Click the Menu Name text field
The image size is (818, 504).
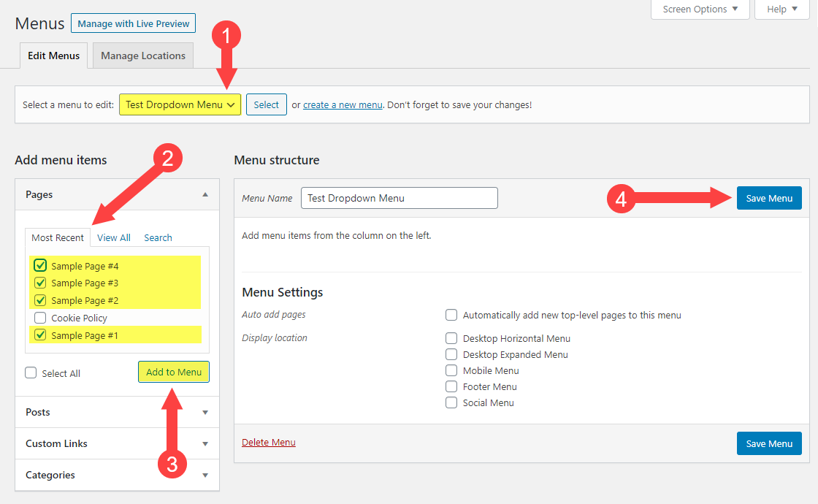click(x=399, y=198)
